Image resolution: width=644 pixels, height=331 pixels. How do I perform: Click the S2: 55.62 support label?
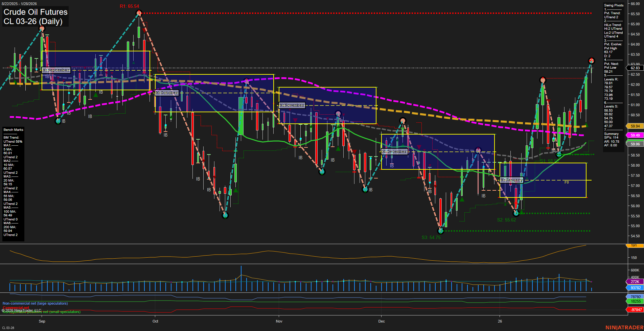[x=506, y=219]
